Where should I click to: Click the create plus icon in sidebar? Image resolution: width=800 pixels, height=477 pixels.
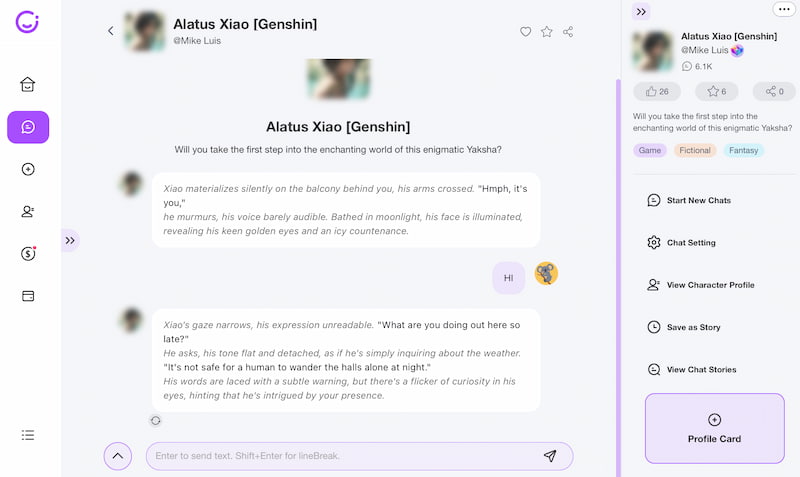[28, 169]
